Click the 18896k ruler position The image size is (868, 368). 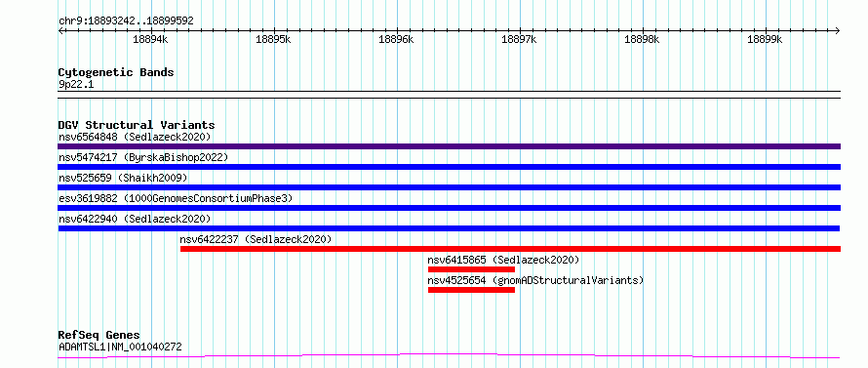click(x=396, y=39)
